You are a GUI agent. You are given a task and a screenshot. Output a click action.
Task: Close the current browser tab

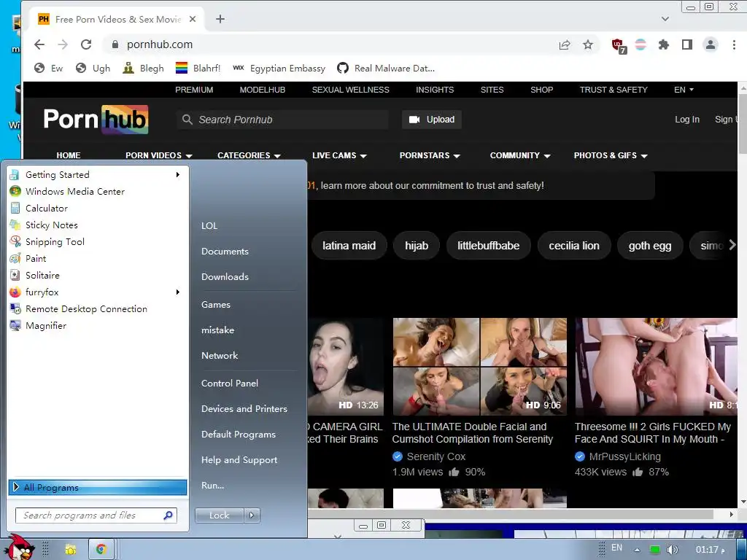193,19
